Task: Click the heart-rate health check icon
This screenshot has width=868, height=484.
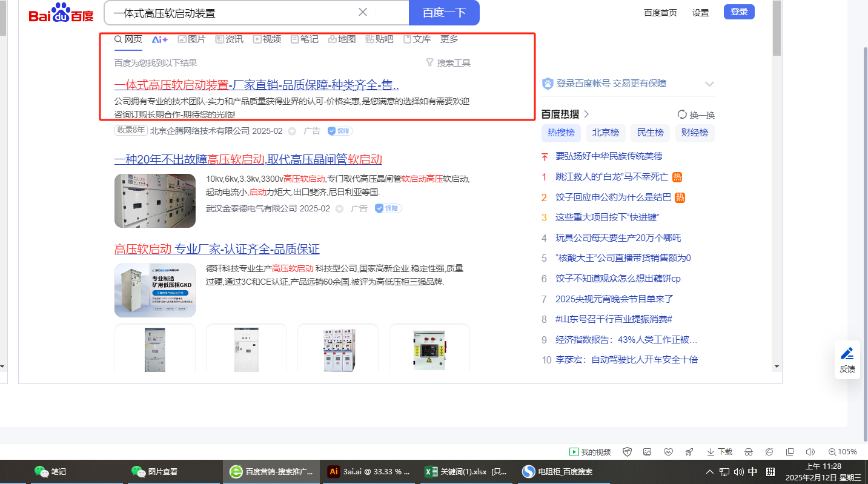Action: (x=668, y=452)
